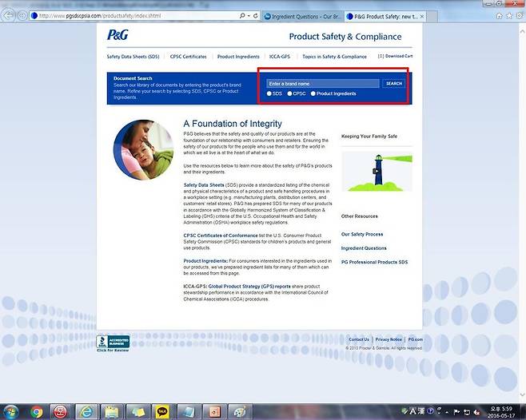Screen dimensions: 526x420
Task: Open File Explorer folder in the taskbar
Action: 112,412
